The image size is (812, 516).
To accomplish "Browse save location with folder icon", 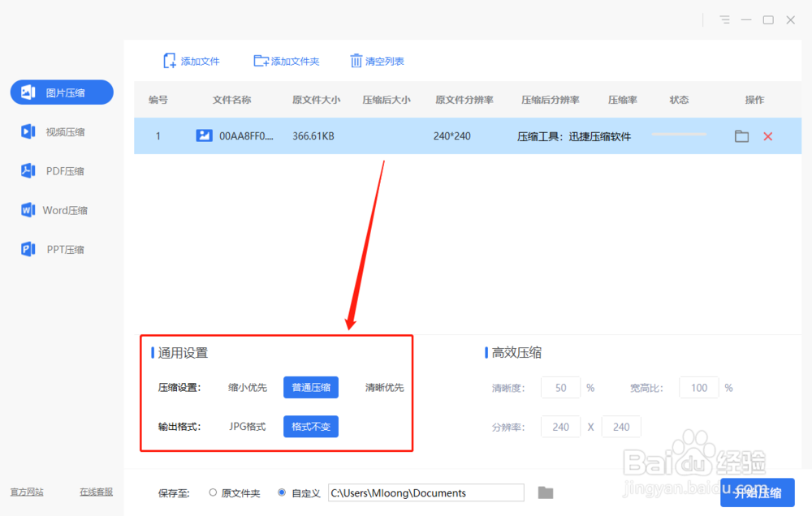I will [x=545, y=492].
